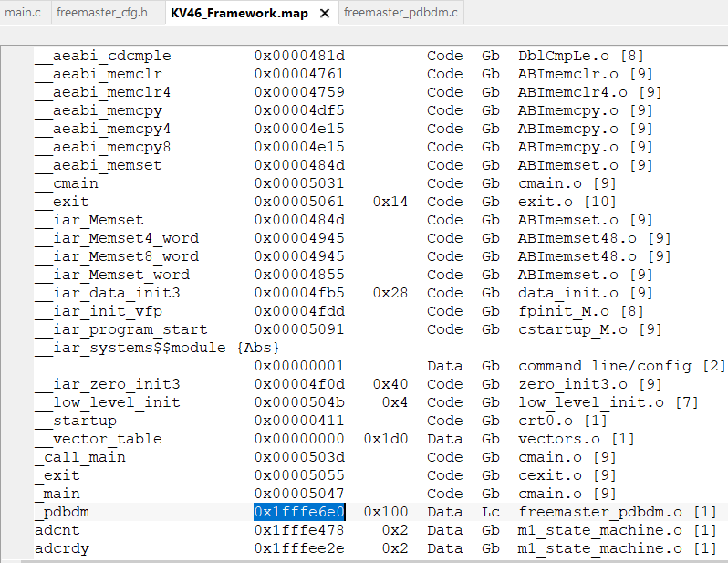Select the __aeabi_memclr symbol

(99, 74)
